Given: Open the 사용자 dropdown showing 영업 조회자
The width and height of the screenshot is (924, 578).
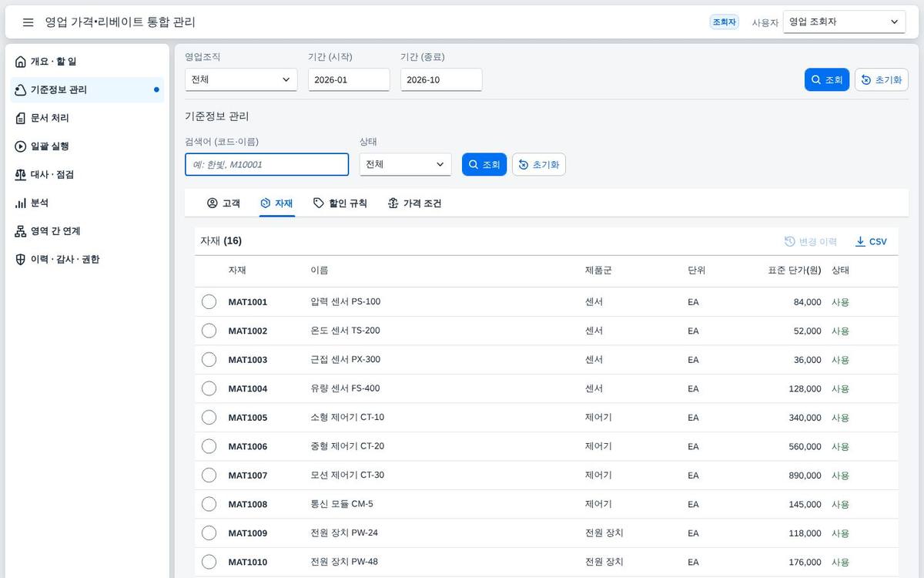Looking at the screenshot, I should pyautogui.click(x=844, y=22).
